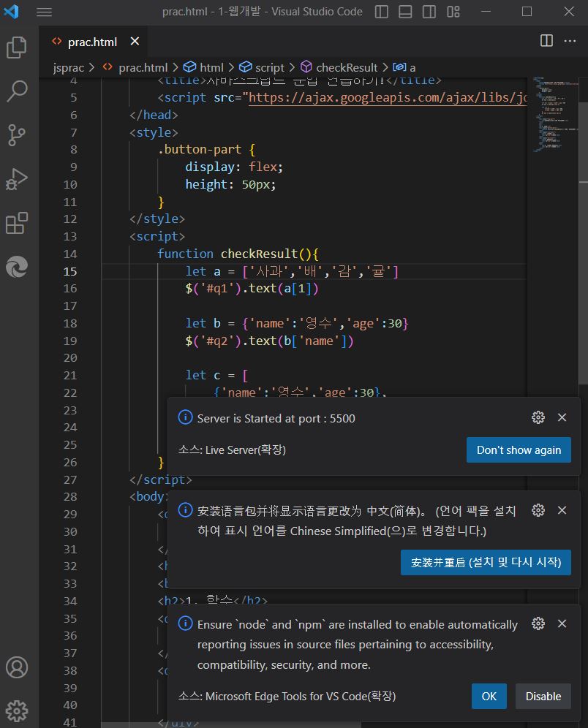Place cursor on function checkResult line

pos(238,254)
